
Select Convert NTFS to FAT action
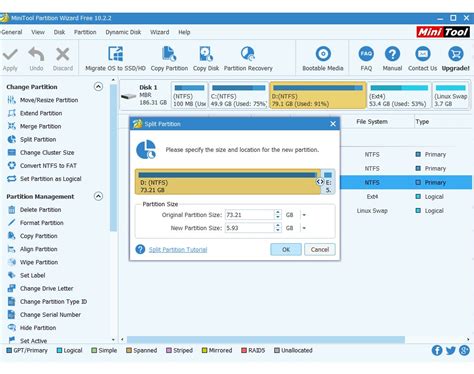point(42,166)
